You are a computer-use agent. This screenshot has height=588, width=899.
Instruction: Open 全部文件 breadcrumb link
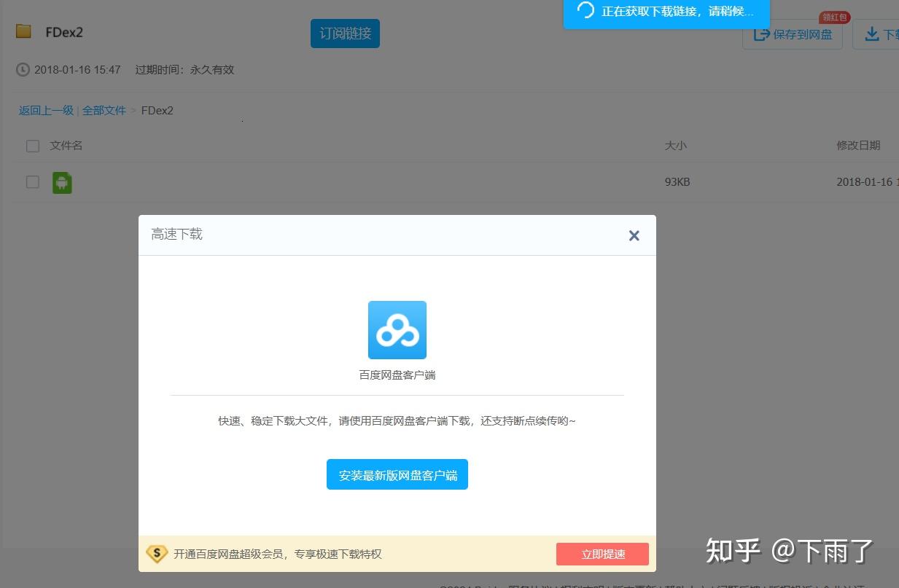click(x=104, y=111)
